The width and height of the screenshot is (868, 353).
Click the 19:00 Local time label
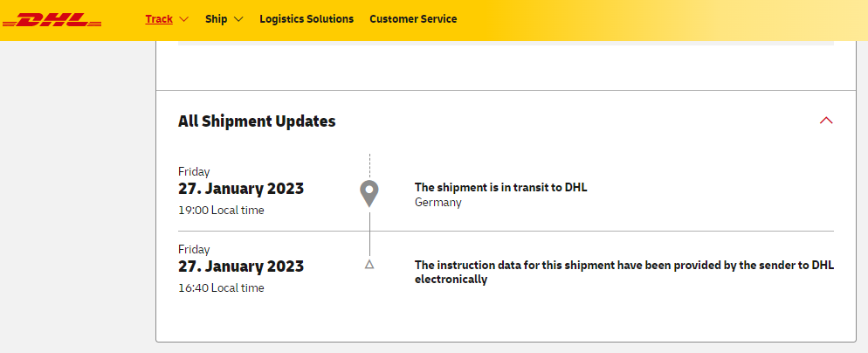pos(221,210)
